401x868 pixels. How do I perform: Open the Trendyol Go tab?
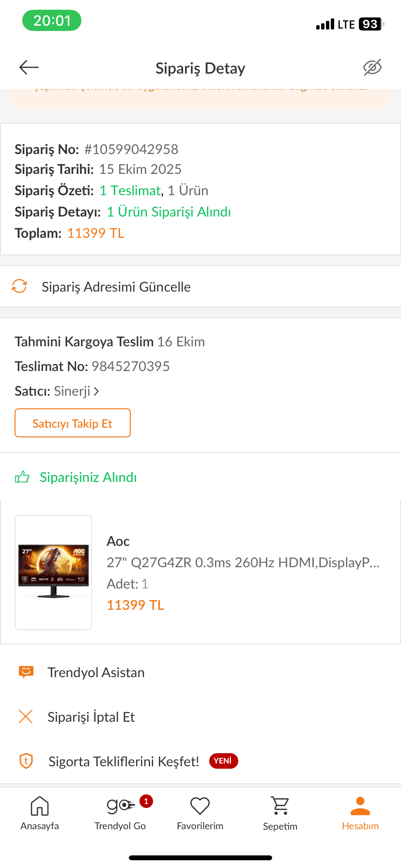point(120,813)
